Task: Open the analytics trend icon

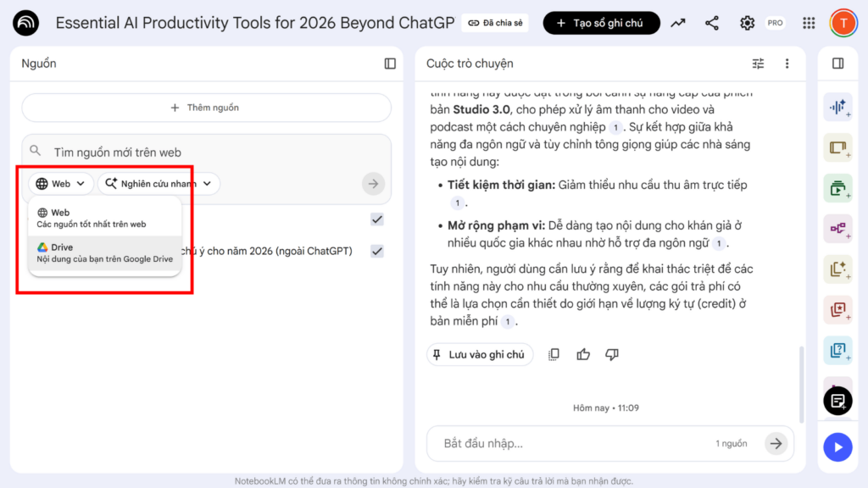Action: point(677,23)
